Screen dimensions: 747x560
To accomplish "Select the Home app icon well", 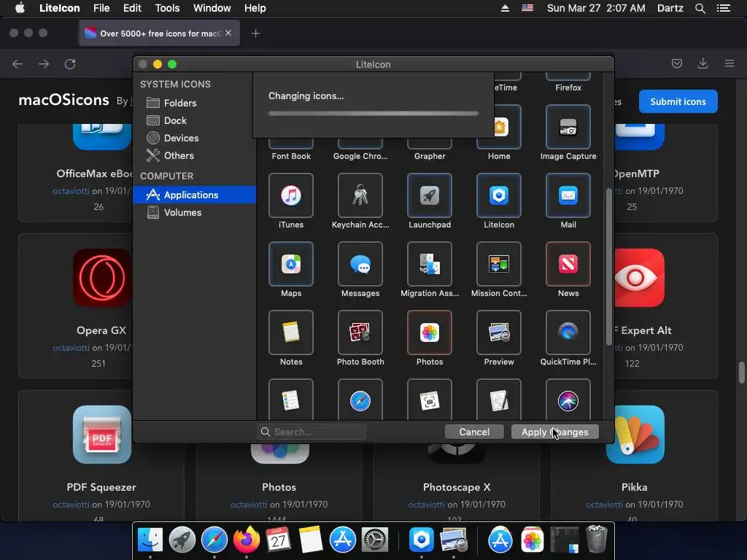I will (508, 127).
